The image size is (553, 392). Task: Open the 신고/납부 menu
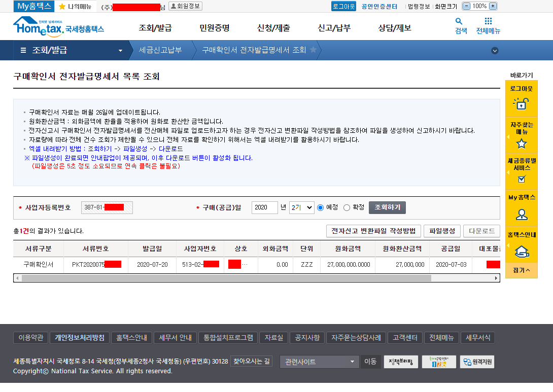coord(334,28)
